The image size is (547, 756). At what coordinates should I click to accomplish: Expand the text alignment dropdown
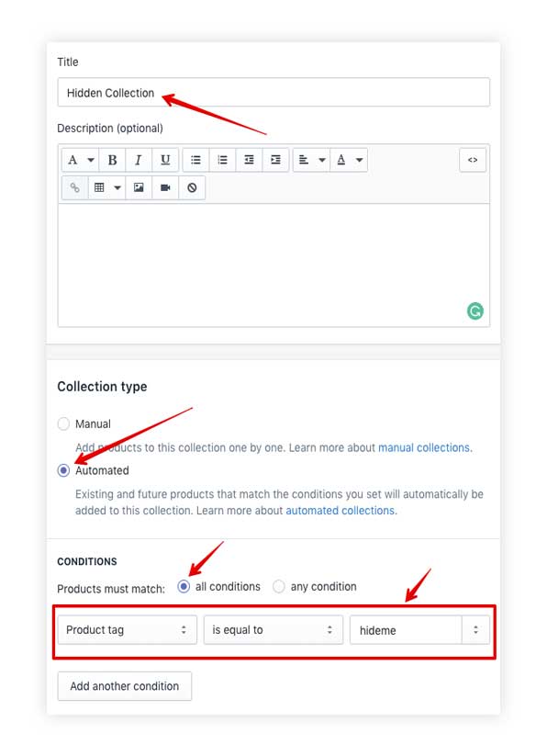[x=311, y=160]
